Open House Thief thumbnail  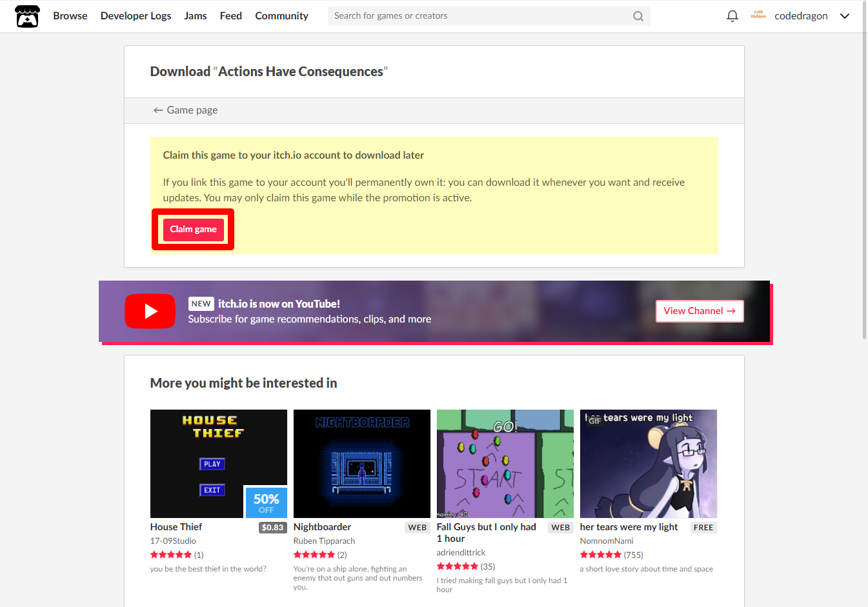tap(219, 464)
